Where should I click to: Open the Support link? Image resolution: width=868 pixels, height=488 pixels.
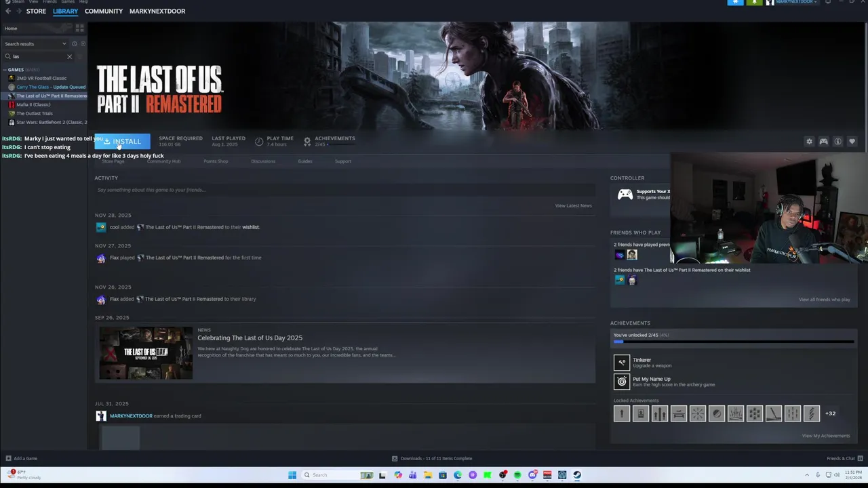pos(343,161)
